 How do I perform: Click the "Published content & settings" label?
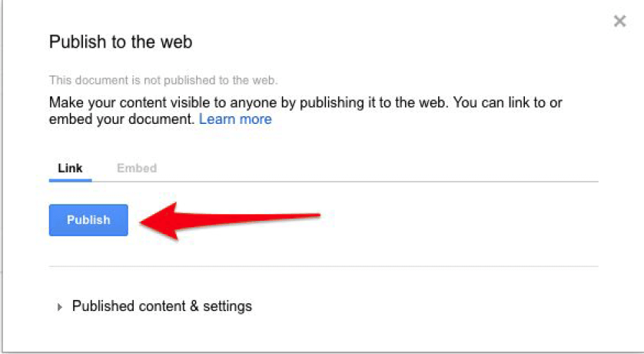pyautogui.click(x=161, y=306)
